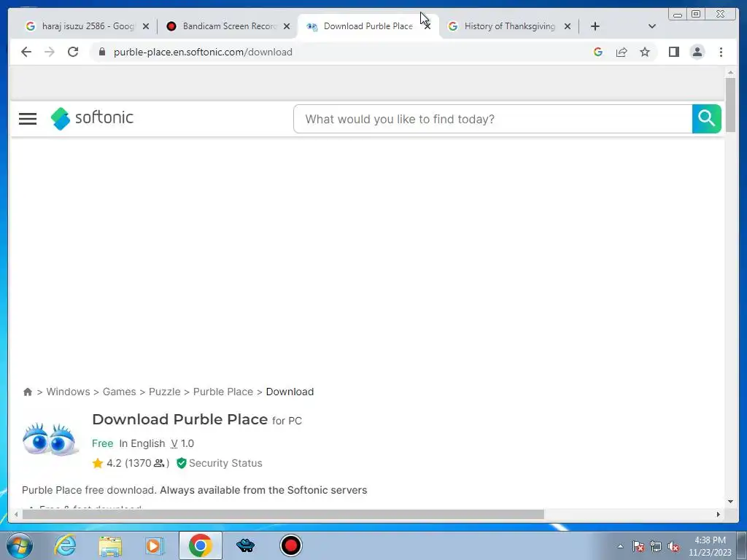The image size is (747, 560).
Task: Click the V 1.0 version label
Action: click(x=182, y=444)
